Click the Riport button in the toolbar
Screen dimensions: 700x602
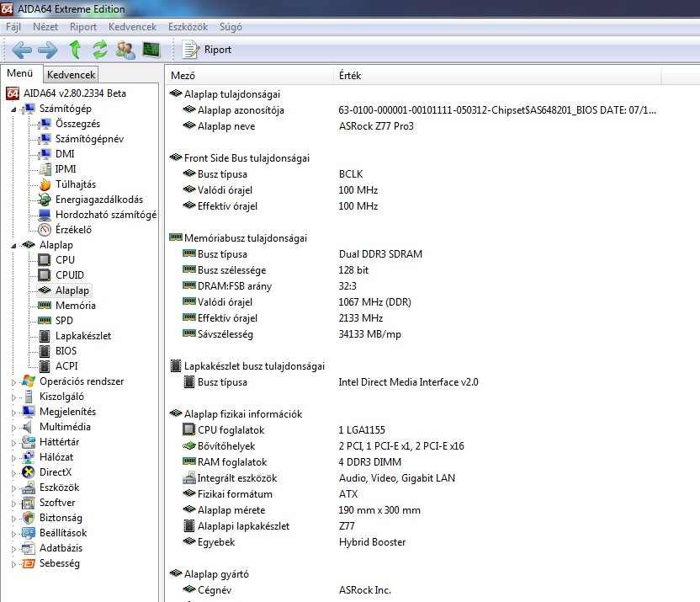[x=207, y=50]
